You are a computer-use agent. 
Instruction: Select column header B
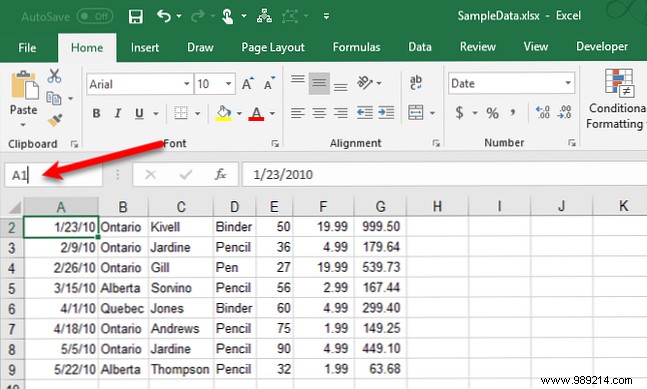(123, 206)
